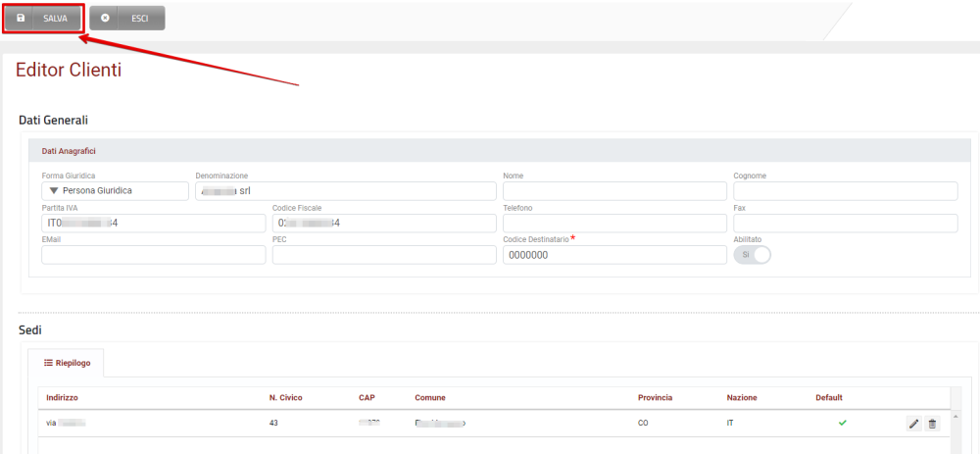Click the PEC input field
The image size is (980, 454).
point(384,255)
